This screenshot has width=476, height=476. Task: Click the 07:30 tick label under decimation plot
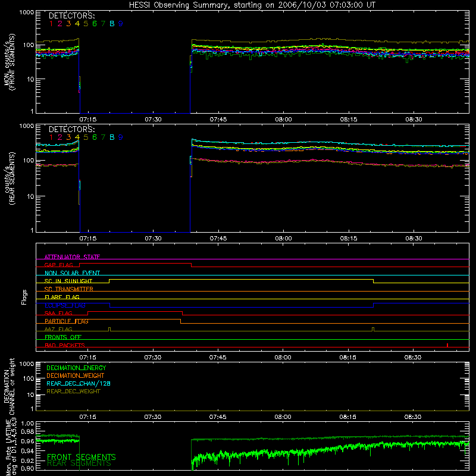pos(153,417)
